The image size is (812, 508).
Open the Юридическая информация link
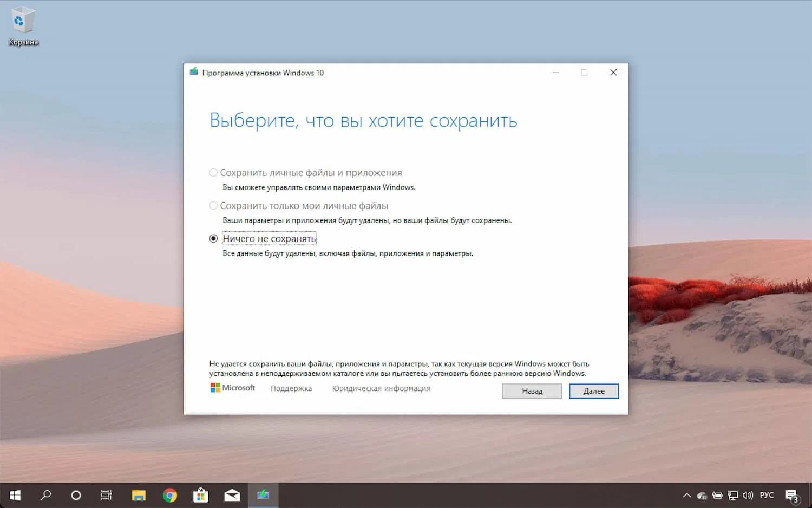pos(381,388)
